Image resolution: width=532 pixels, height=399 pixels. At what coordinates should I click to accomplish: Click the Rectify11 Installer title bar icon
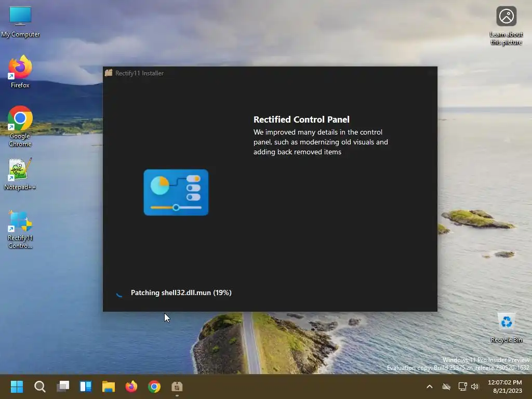(109, 73)
